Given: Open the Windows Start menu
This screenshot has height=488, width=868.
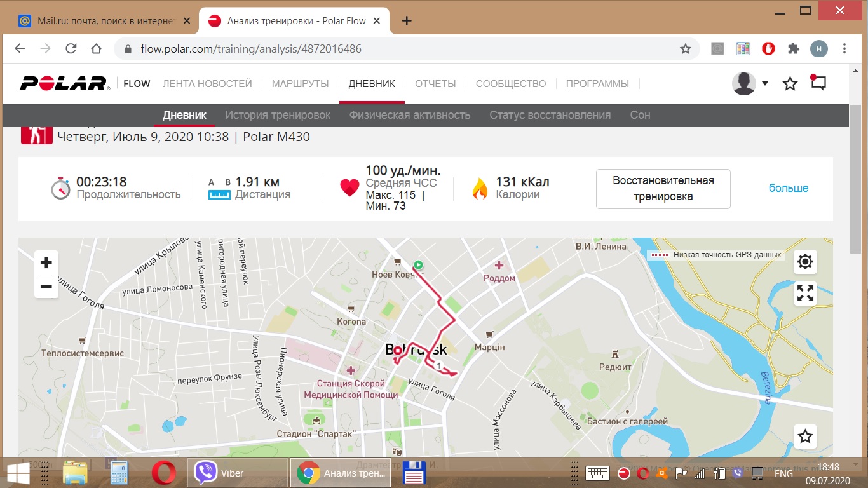Looking at the screenshot, I should pos(17,473).
